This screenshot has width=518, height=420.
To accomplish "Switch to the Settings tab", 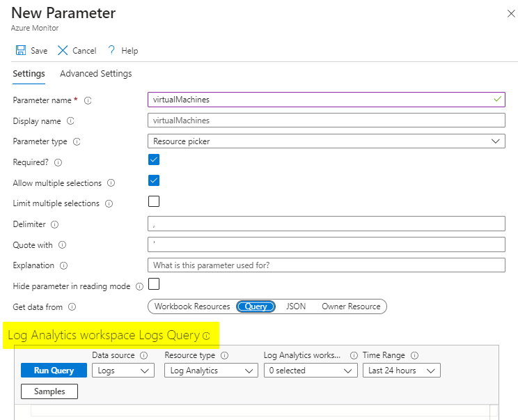I will tap(29, 74).
